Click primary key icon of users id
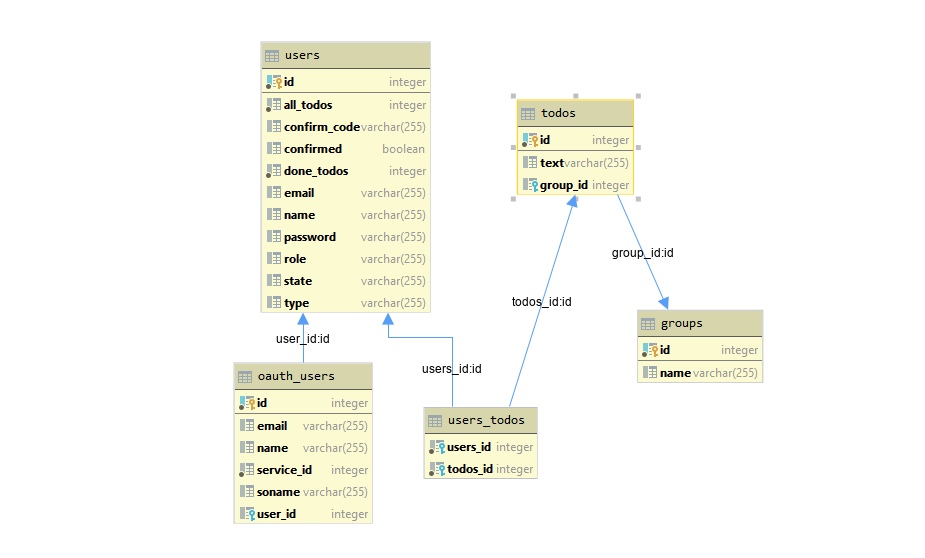This screenshot has width=925, height=558. point(274,82)
